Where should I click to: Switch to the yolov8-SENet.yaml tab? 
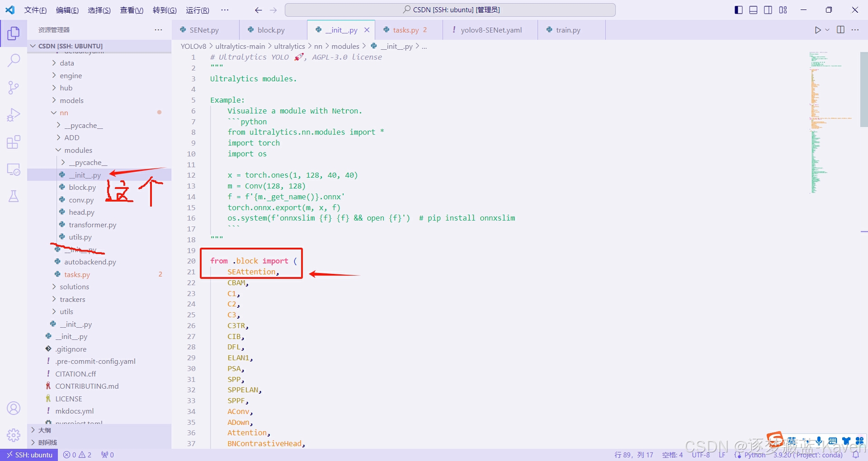tap(491, 30)
